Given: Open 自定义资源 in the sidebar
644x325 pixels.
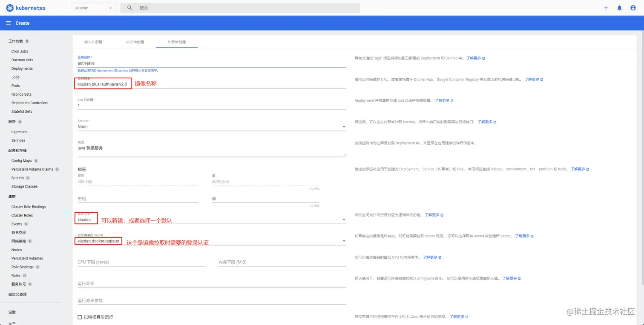Looking at the screenshot, I should pos(17,294).
